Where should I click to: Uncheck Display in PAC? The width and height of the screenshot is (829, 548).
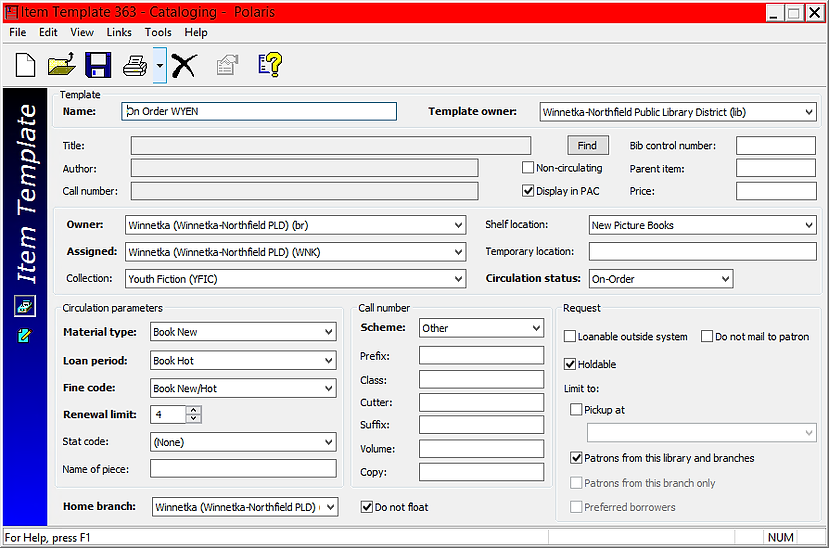pyautogui.click(x=528, y=191)
